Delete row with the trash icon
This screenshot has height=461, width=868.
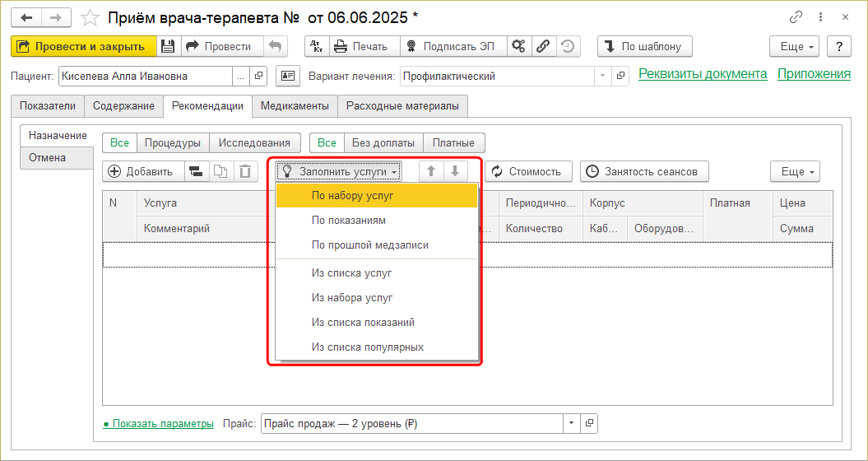click(245, 172)
